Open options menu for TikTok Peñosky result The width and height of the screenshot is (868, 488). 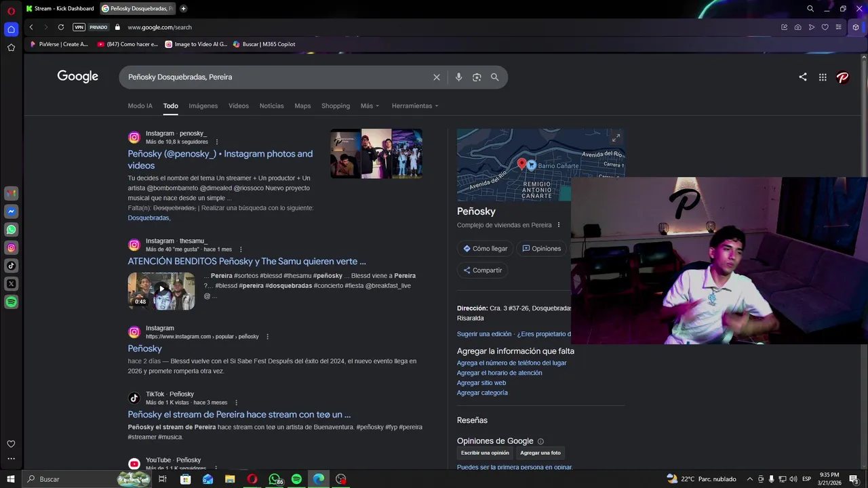pyautogui.click(x=236, y=403)
